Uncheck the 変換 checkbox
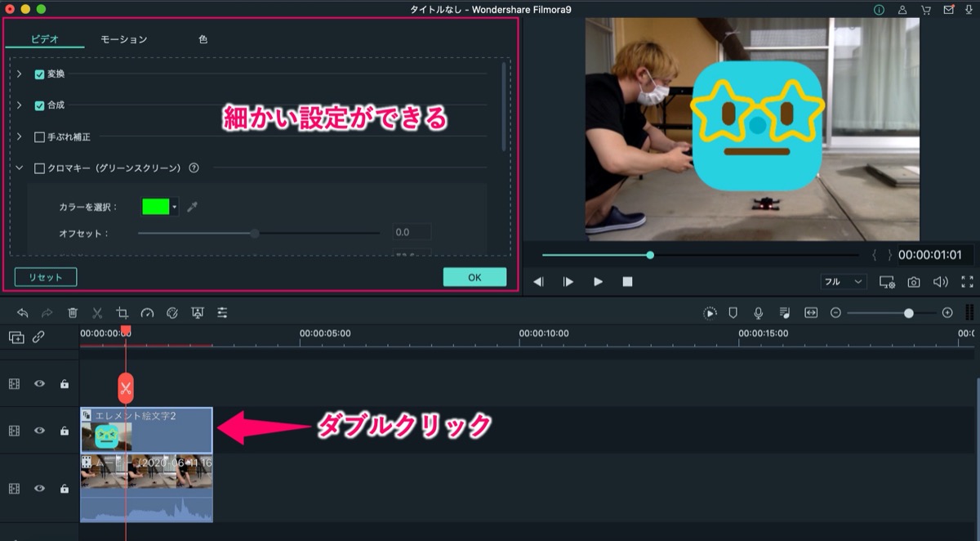Screen dimensions: 980x541 click(x=39, y=74)
